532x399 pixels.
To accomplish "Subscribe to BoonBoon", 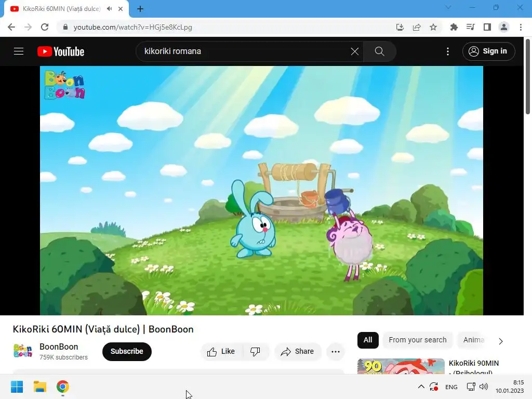I will pyautogui.click(x=127, y=351).
